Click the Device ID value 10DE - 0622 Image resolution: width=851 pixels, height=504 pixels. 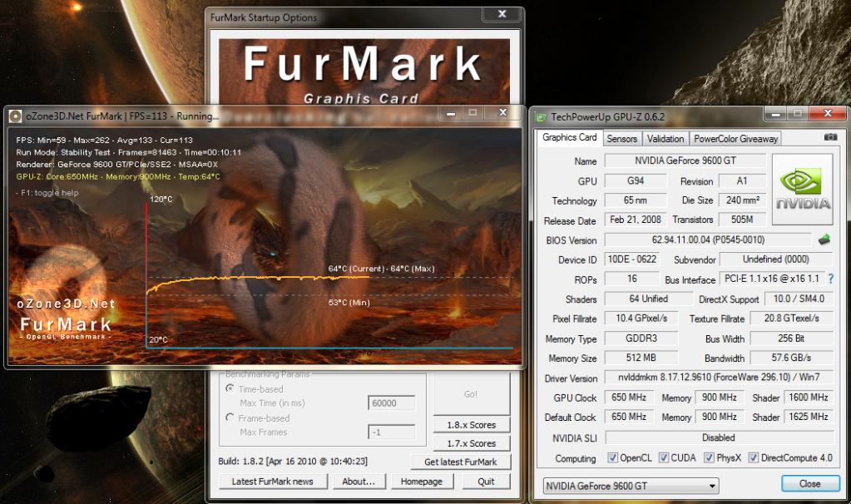[631, 259]
